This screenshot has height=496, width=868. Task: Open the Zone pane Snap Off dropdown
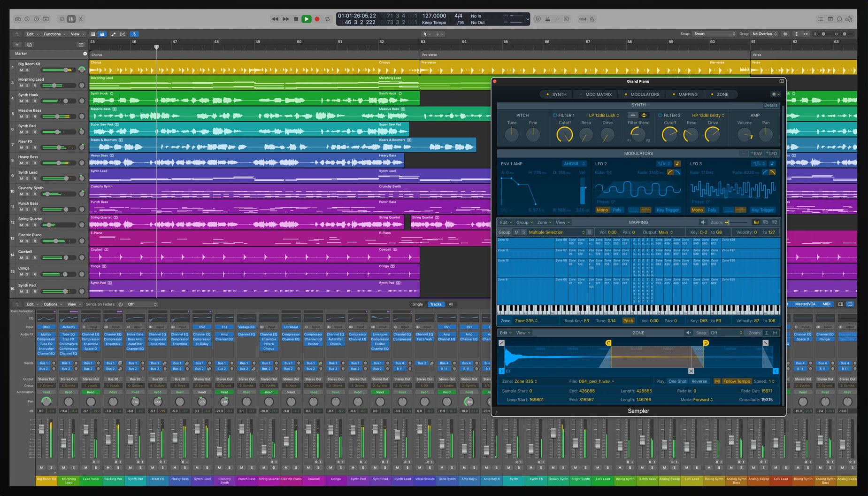click(x=726, y=333)
